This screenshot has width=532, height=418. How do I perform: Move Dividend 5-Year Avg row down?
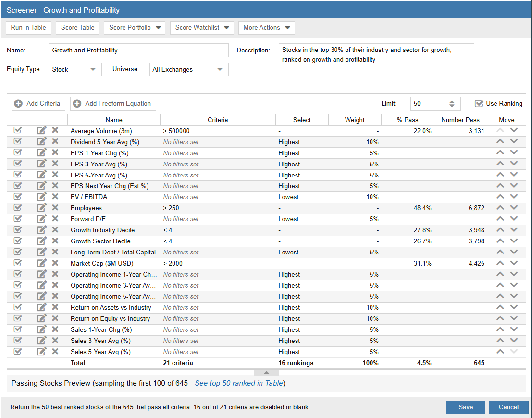tap(514, 142)
